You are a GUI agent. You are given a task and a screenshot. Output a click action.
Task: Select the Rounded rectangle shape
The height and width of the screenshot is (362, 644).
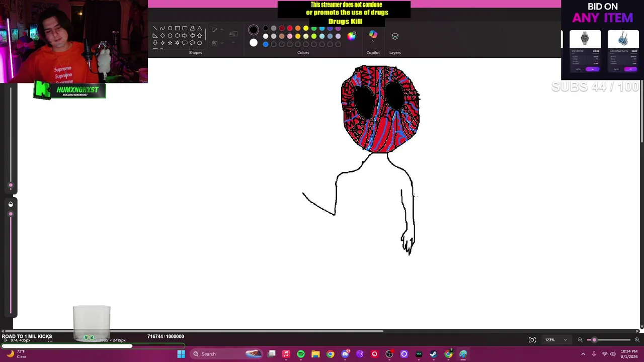[185, 28]
